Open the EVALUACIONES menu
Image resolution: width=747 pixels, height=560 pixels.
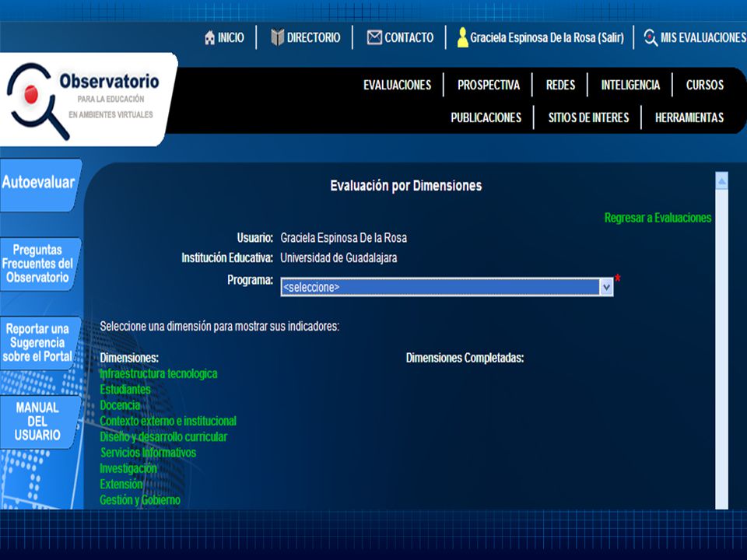(x=398, y=85)
